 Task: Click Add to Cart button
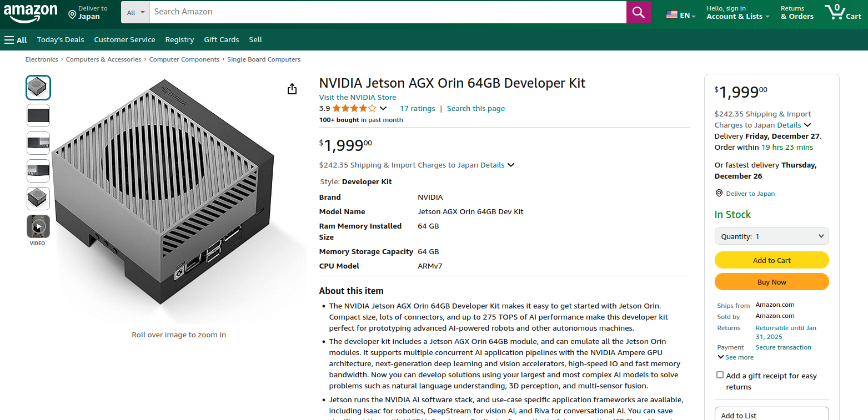pyautogui.click(x=772, y=260)
